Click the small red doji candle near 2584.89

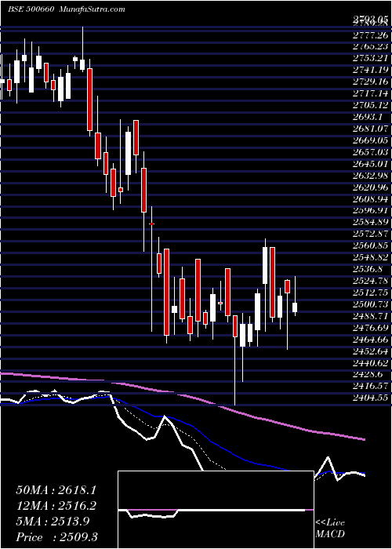[x=151, y=224]
